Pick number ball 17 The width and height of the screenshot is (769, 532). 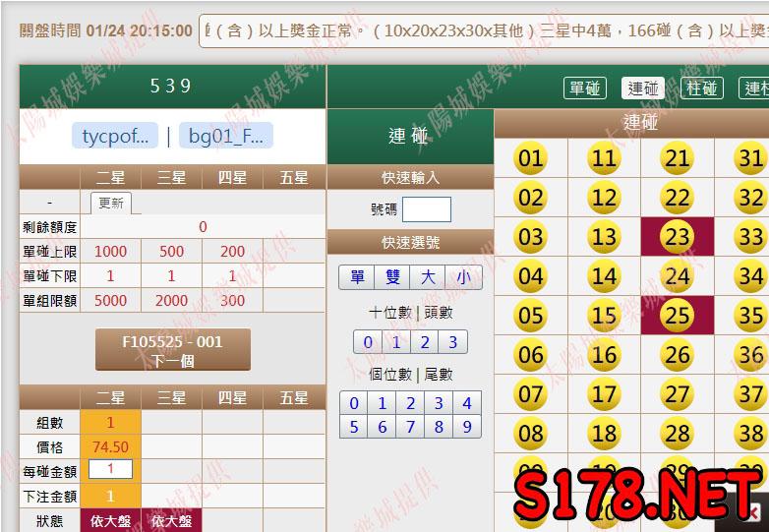(604, 393)
